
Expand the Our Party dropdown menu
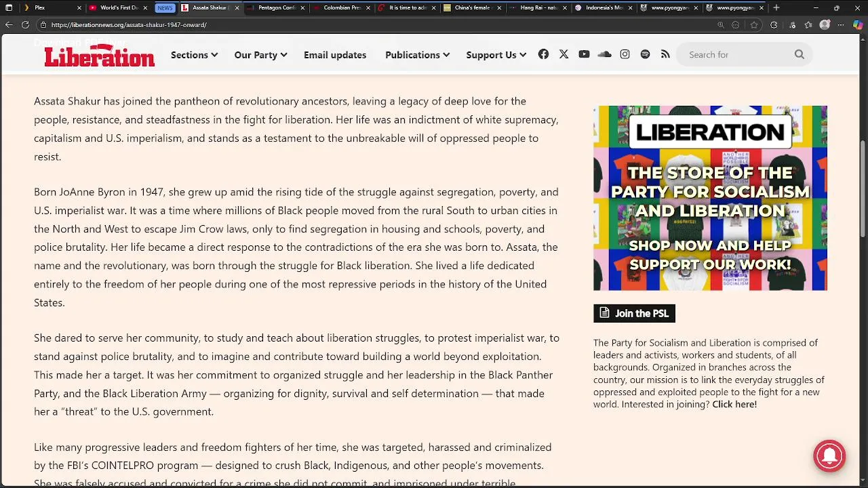tap(260, 55)
